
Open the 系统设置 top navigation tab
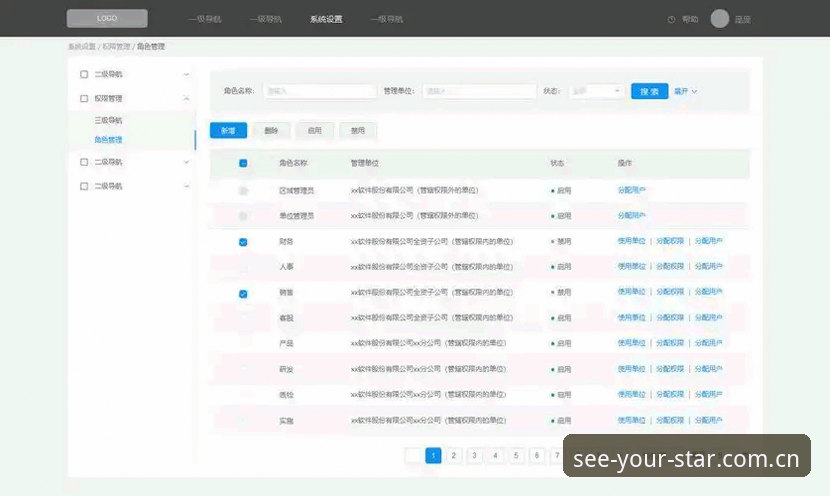(326, 19)
